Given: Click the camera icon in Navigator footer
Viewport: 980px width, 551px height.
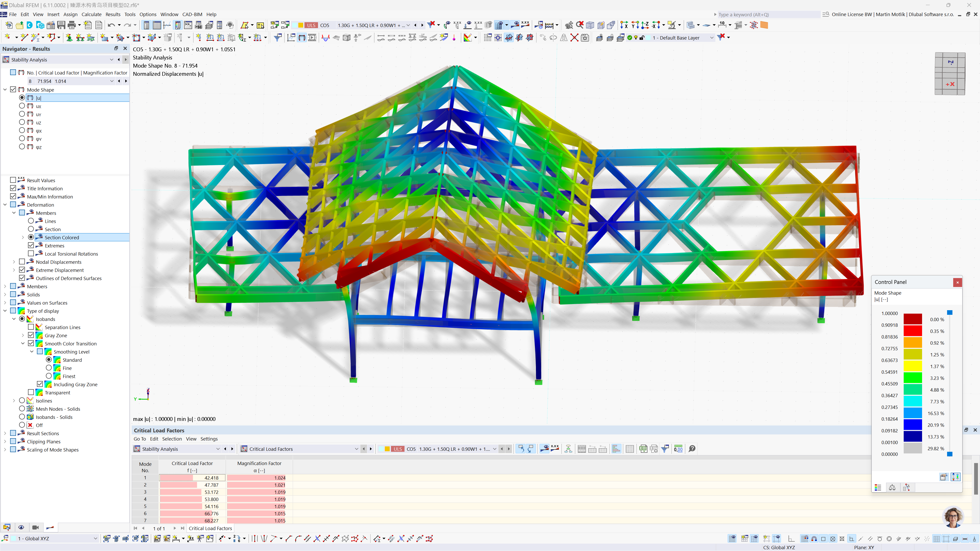Looking at the screenshot, I should tap(35, 528).
